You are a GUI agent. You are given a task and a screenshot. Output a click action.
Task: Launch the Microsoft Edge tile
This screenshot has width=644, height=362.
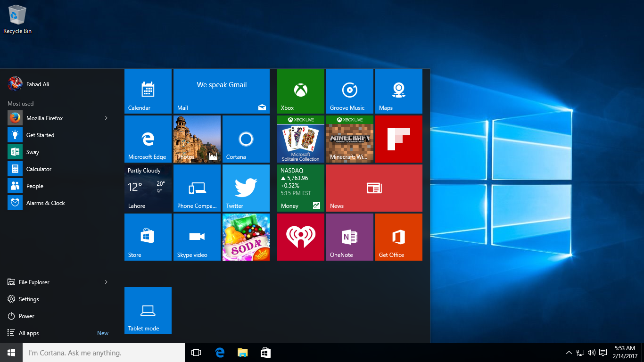coord(148,139)
